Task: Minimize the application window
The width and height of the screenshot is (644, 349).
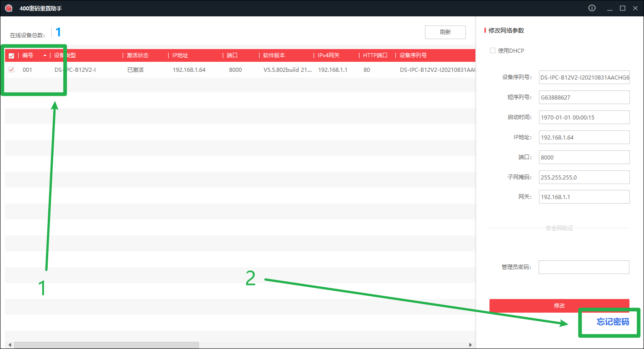Action: [x=609, y=8]
